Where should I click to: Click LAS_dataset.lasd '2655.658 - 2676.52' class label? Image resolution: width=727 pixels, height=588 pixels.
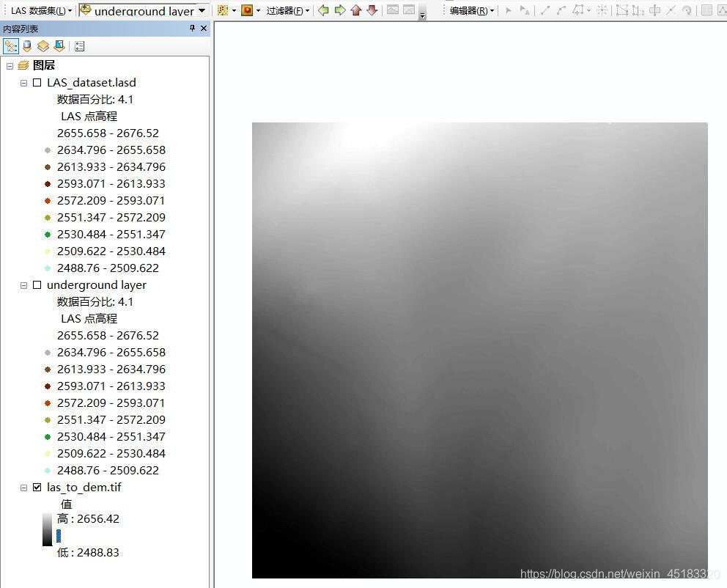point(108,133)
